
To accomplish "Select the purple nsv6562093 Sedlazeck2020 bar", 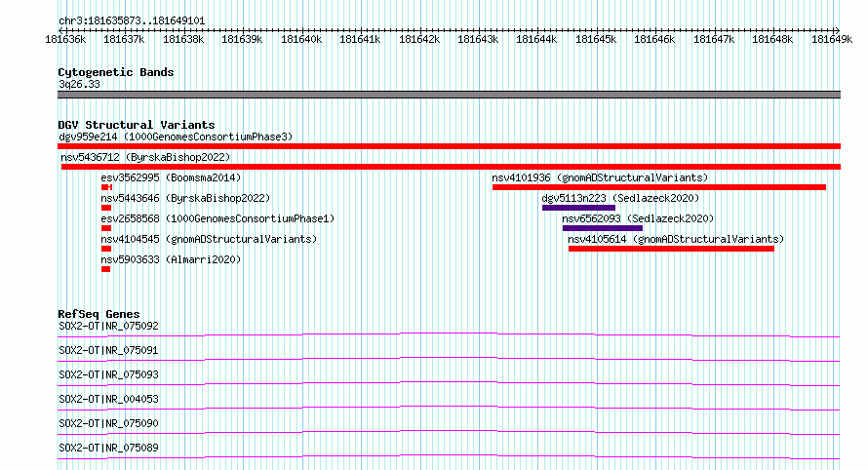I will (x=603, y=228).
